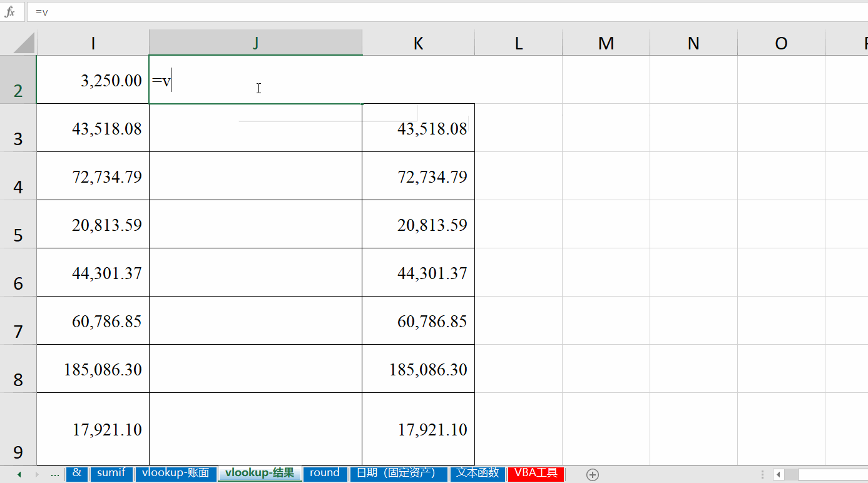The height and width of the screenshot is (483, 868).
Task: Select column L header
Action: [x=518, y=43]
